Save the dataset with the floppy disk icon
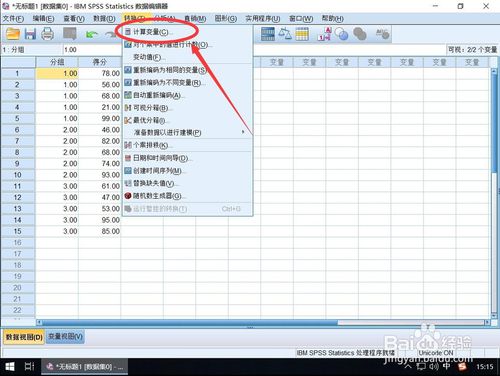Viewport: 500px width, 376px height. [x=30, y=34]
